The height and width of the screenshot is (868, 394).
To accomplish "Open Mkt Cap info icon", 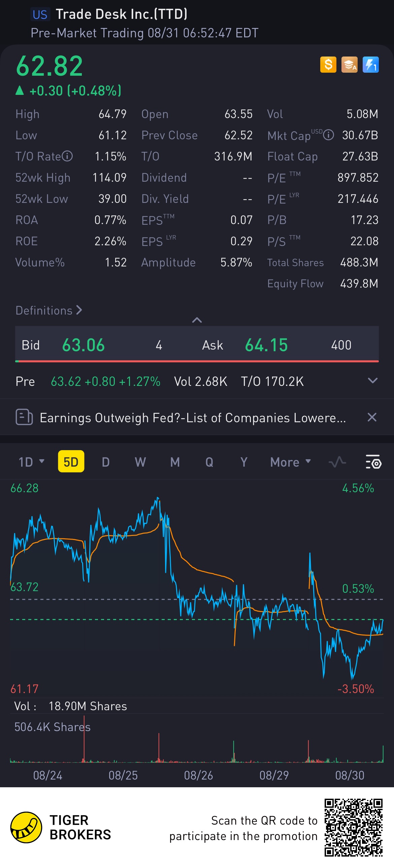I will pyautogui.click(x=329, y=135).
